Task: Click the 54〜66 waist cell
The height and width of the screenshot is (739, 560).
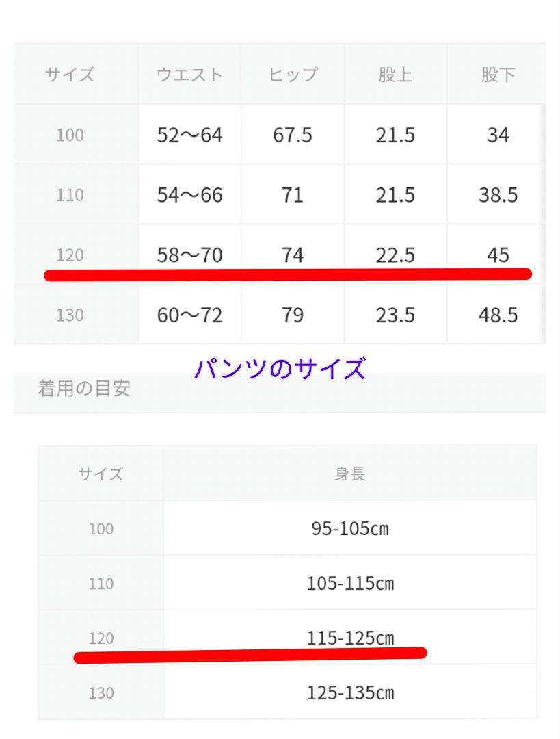Action: click(x=190, y=194)
